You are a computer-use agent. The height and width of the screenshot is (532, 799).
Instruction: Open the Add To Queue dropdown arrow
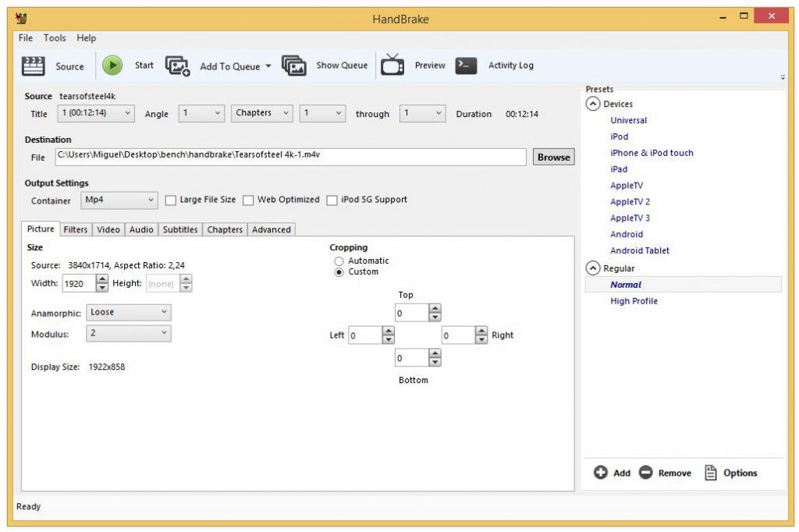click(x=268, y=66)
